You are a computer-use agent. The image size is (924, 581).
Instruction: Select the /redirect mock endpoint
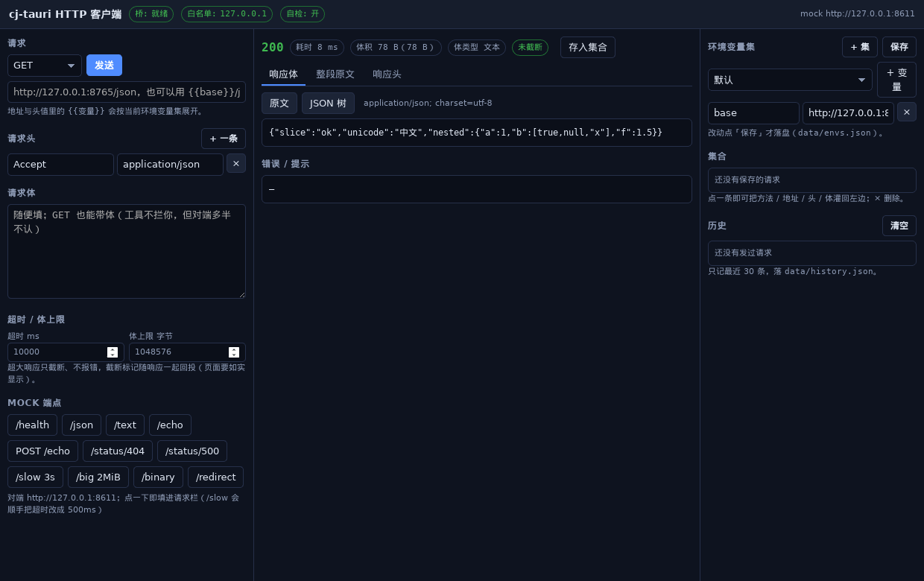pos(216,477)
